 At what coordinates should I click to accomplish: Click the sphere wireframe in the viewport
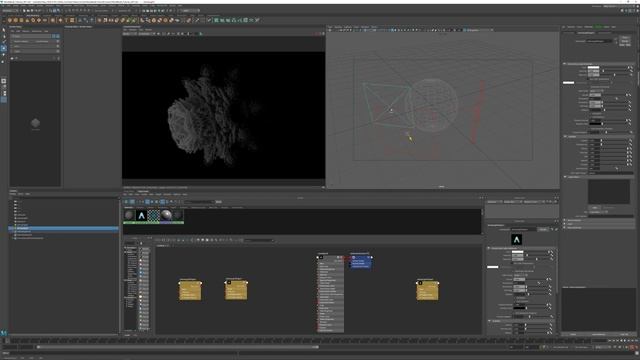pyautogui.click(x=433, y=105)
